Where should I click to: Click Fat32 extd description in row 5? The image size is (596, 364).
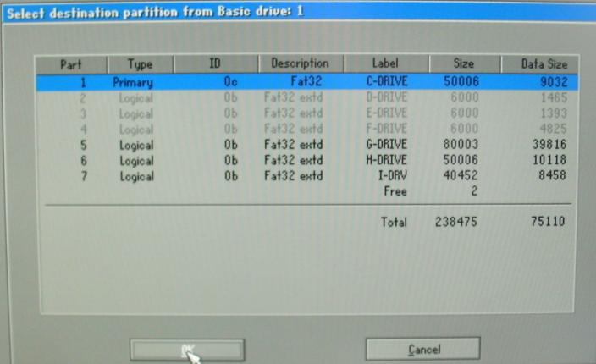294,145
